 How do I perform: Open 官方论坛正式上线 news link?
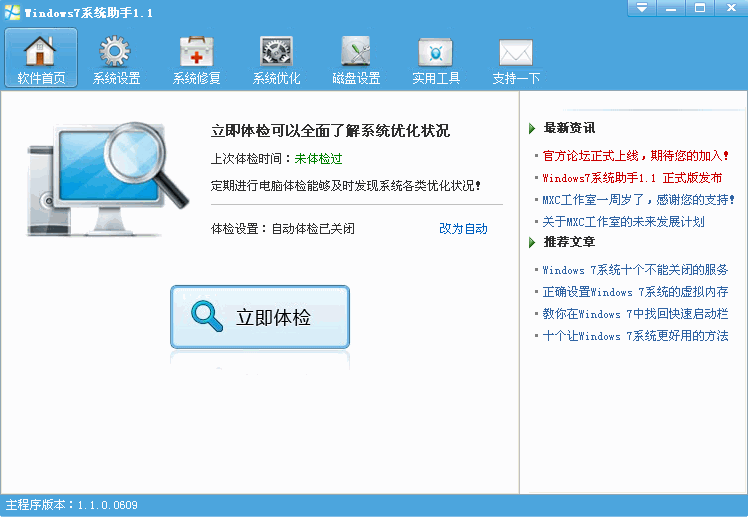[635, 155]
